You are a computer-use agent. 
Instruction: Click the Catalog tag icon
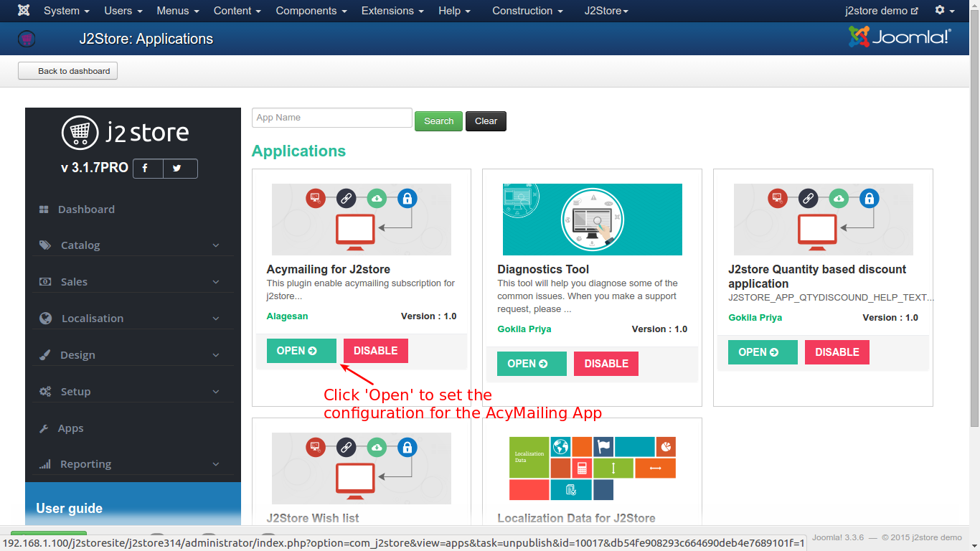pos(45,245)
